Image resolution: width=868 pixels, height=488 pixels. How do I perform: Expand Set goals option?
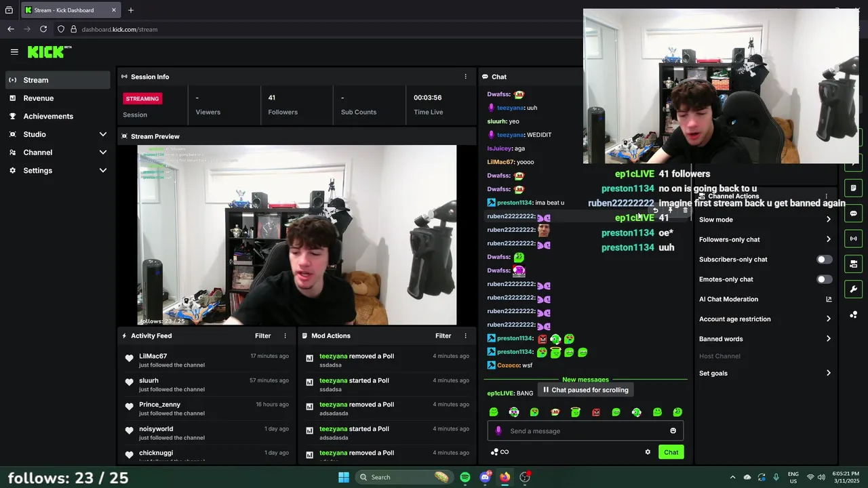[765, 373]
